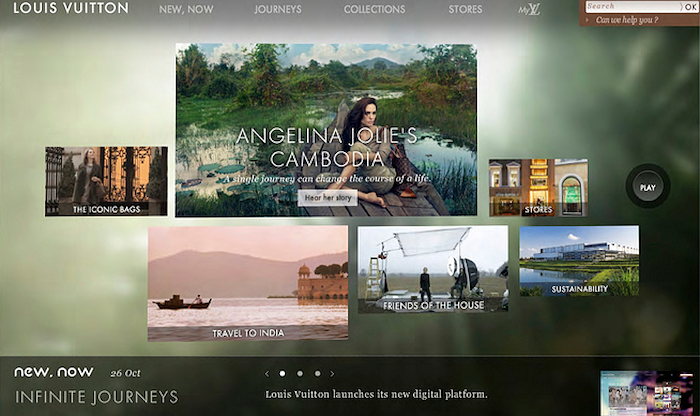Select the first carousel dot

282,374
